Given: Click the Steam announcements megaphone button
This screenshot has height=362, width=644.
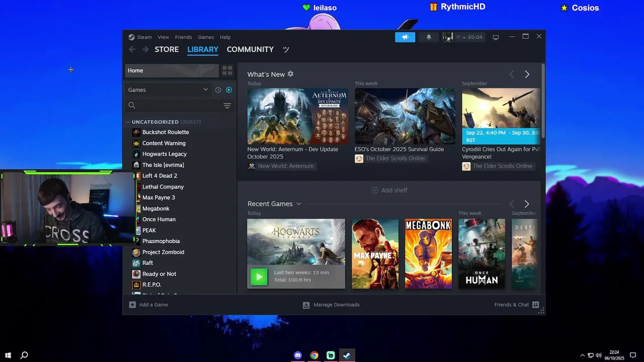Looking at the screenshot, I should pyautogui.click(x=405, y=37).
